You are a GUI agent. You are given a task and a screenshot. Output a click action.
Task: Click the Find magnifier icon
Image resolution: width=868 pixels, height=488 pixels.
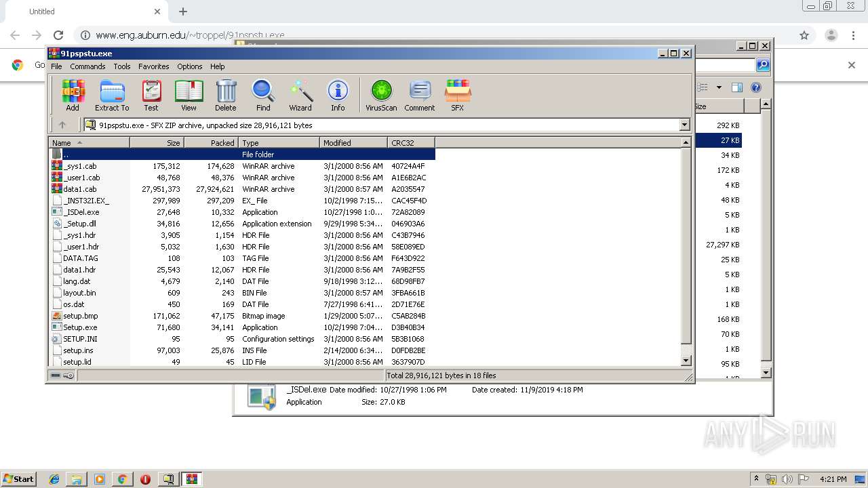(x=263, y=95)
